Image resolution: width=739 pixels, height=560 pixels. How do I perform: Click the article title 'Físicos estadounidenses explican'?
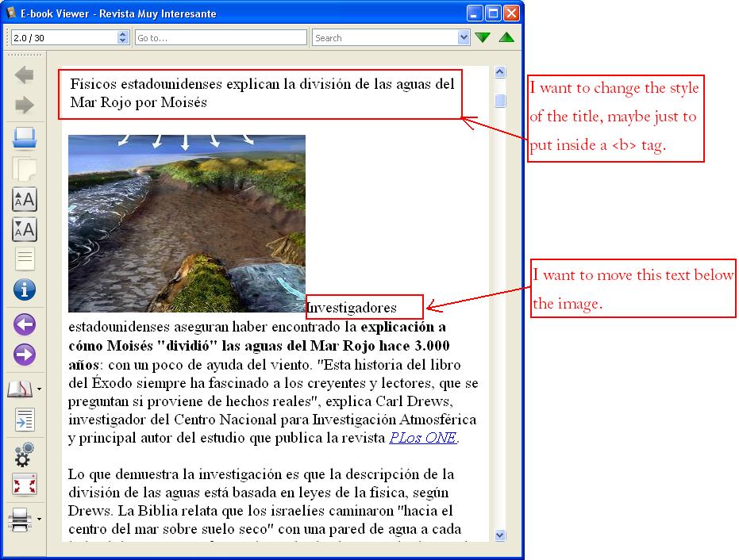coord(262,94)
